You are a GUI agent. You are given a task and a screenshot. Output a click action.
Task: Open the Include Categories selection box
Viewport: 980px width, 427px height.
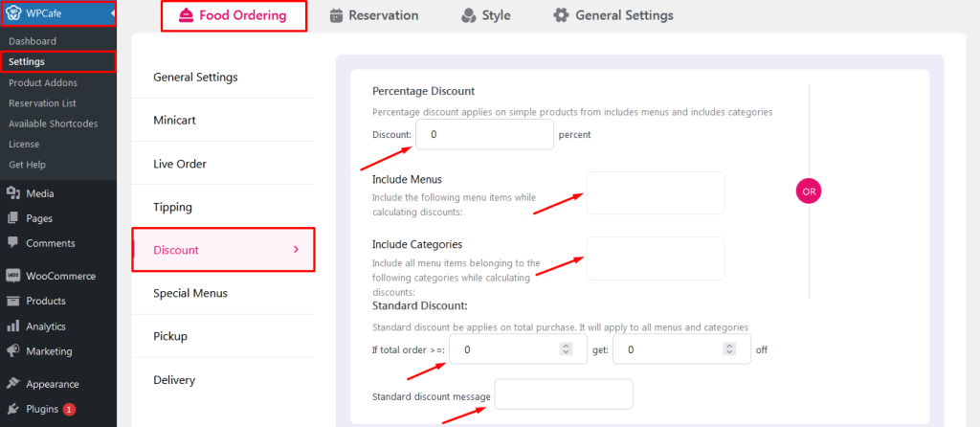click(655, 258)
